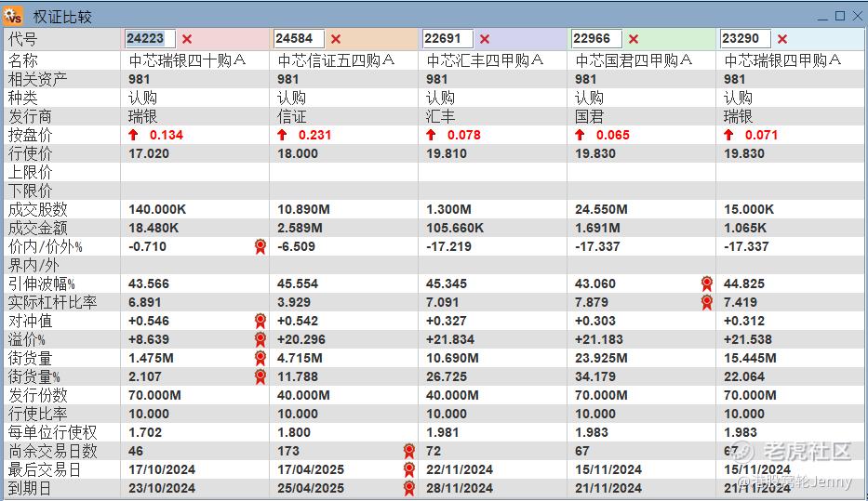
Task: Click the effective leverage value 7.091
Action: (442, 302)
